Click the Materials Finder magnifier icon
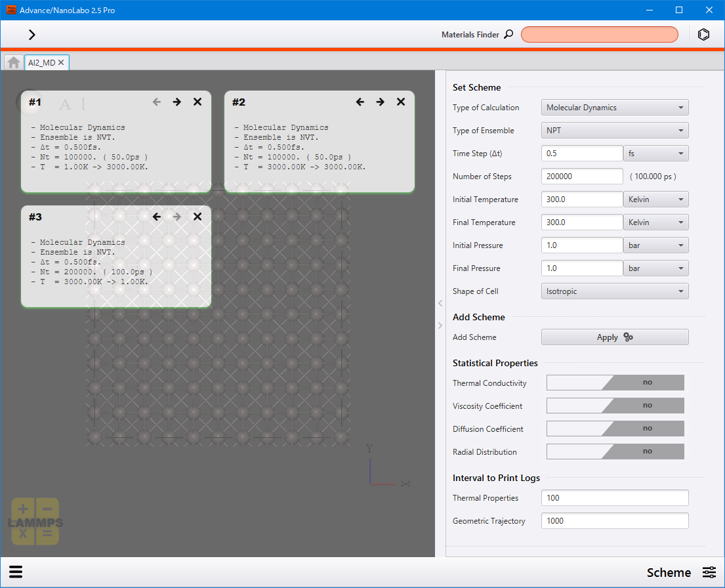This screenshot has height=588, width=725. tap(508, 34)
